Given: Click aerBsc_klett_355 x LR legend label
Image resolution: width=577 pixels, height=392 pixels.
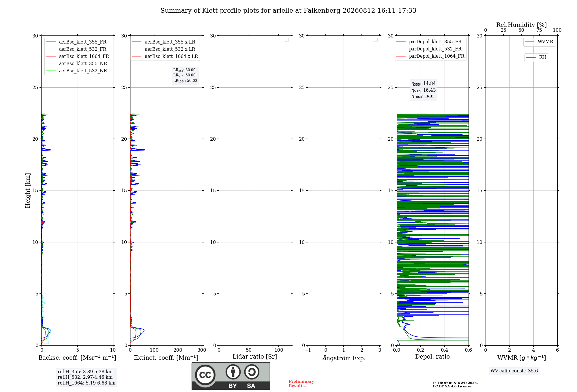Looking at the screenshot, I should 170,42.
